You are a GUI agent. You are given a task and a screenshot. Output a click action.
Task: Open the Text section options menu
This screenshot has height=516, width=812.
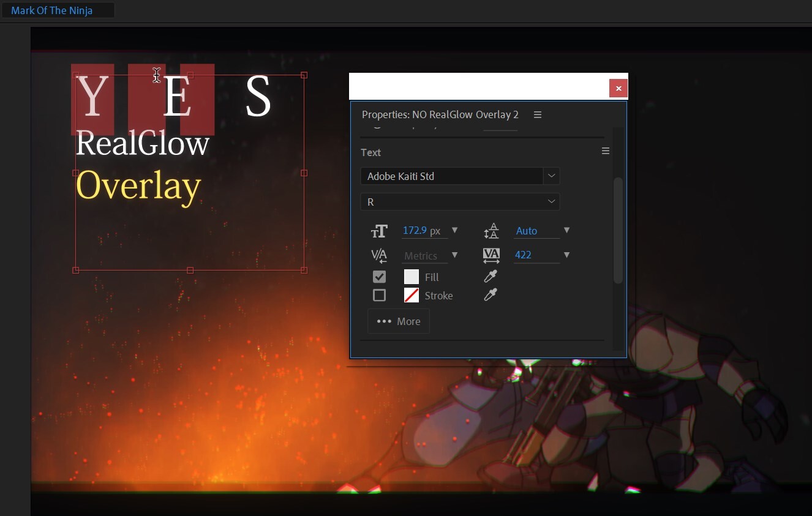[x=605, y=151]
